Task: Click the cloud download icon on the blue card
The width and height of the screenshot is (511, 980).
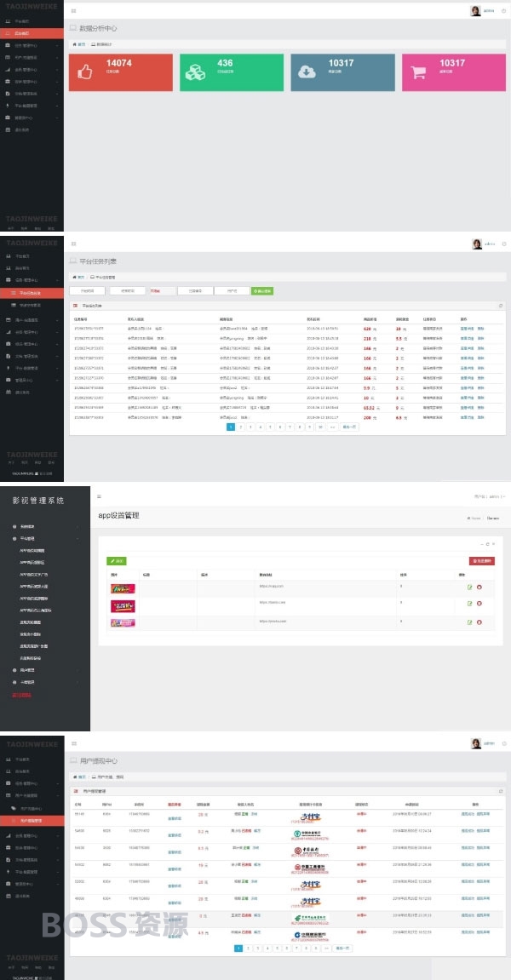Action: (307, 72)
